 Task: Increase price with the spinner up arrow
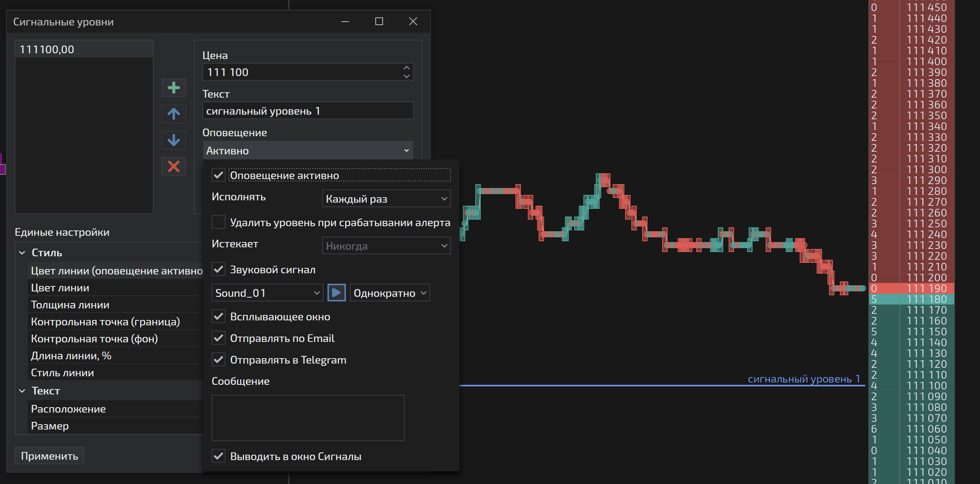[406, 68]
